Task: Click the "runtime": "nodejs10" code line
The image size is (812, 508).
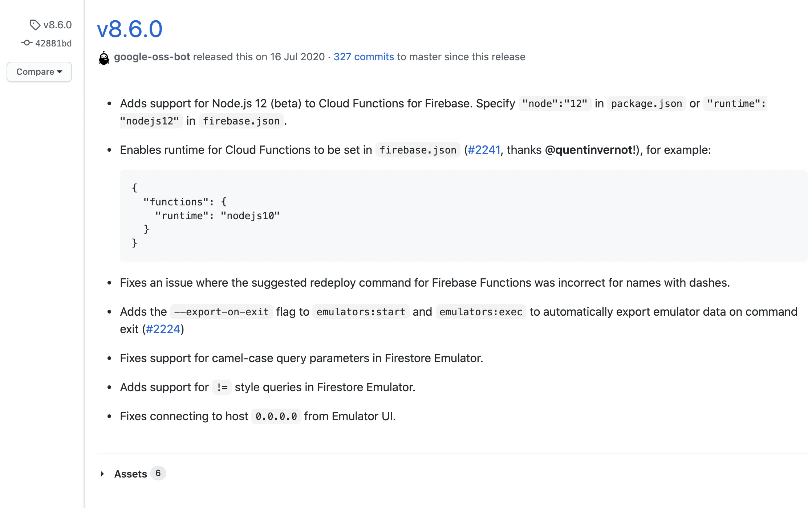Action: (218, 216)
